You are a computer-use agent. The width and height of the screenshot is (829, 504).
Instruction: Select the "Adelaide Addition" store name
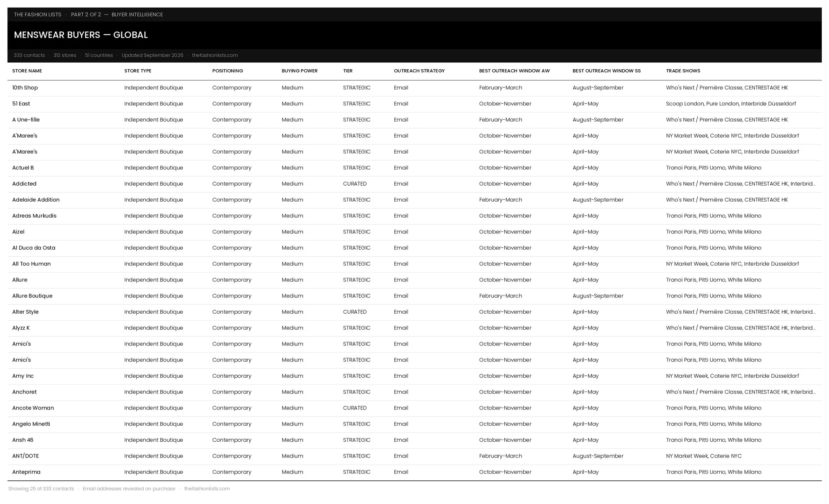(36, 200)
